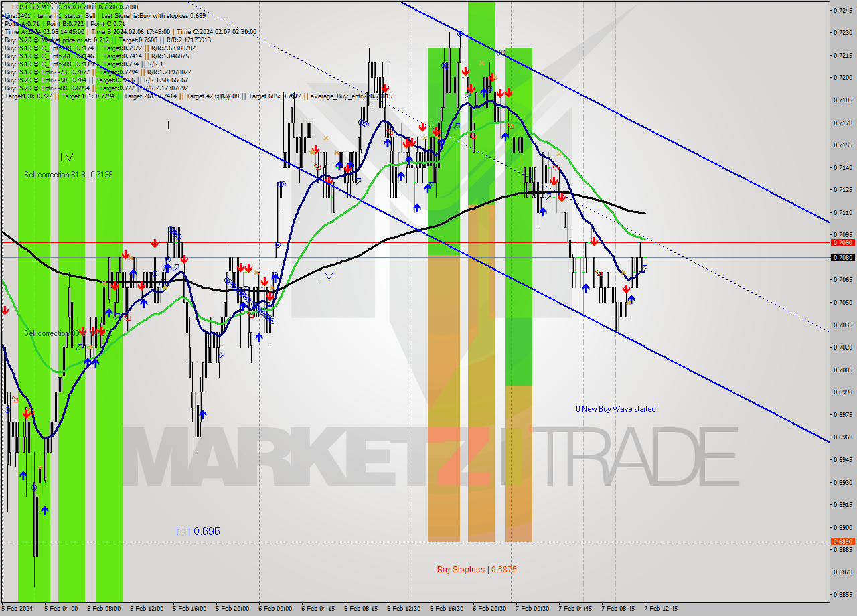Screen dimensions: 857x616
Task: Click the '6 Feb 00:00' time axis label
Action: 275,609
